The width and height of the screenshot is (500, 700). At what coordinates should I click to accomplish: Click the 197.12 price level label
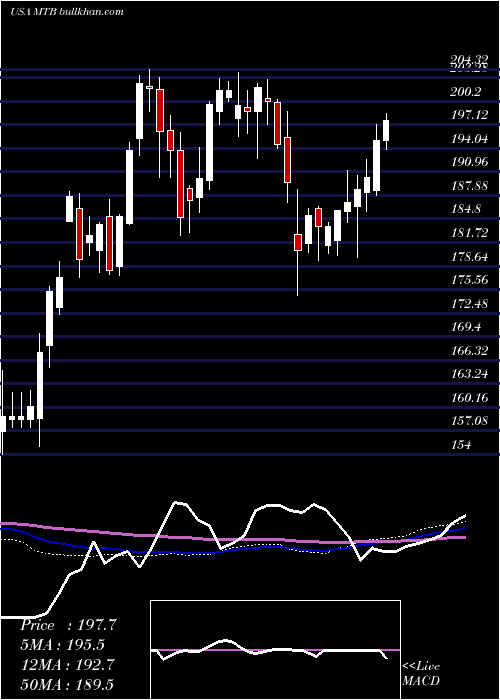(470, 115)
